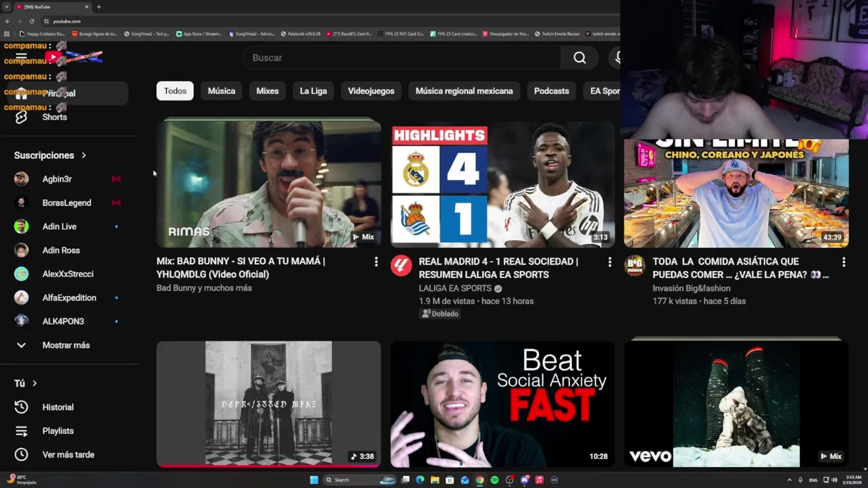
Task: Click taskbar Search box
Action: pos(359,480)
